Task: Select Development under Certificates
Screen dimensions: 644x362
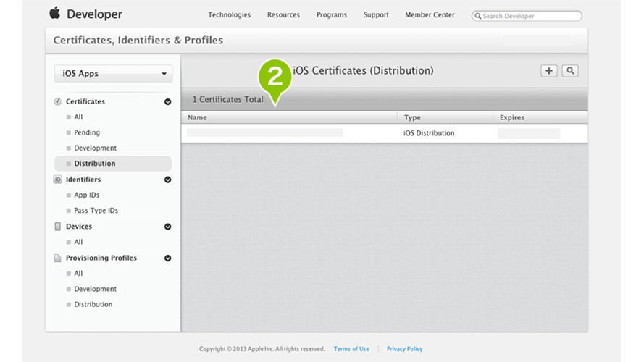Action: point(96,148)
